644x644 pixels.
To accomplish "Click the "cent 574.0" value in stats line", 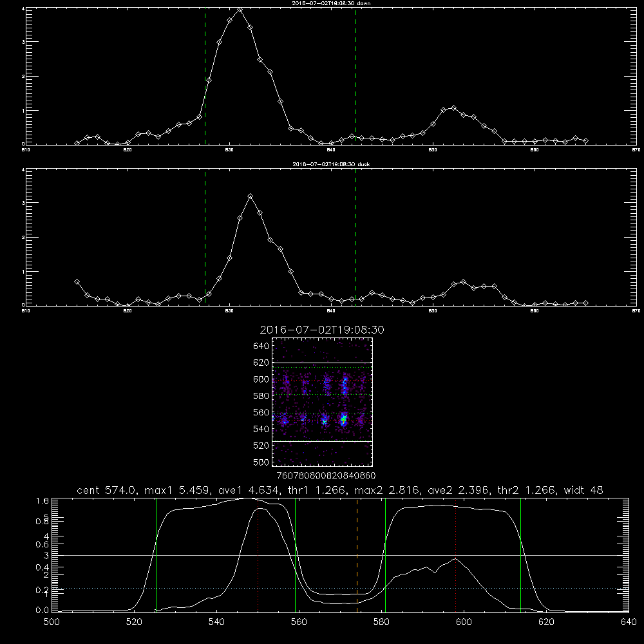I will 107,490.
